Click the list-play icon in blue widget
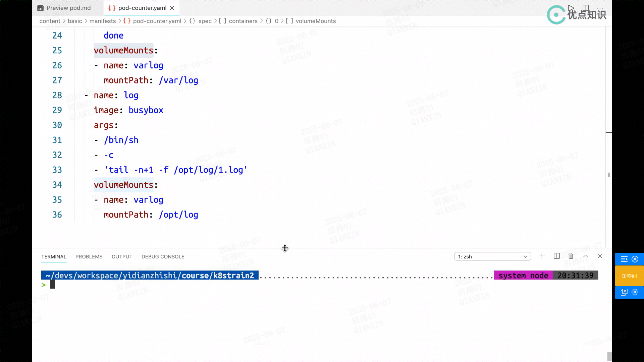Screen dimensions: 644x362 [x=624, y=259]
